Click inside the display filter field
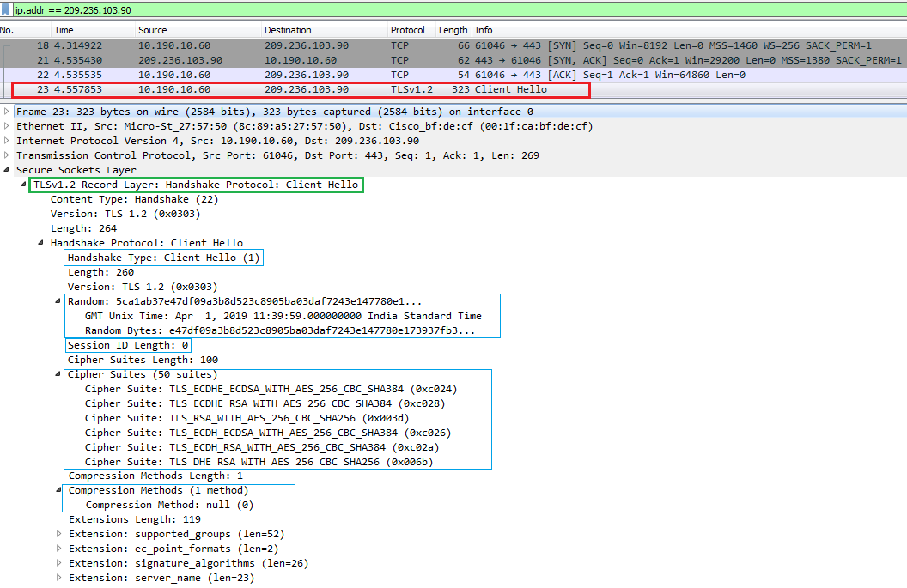907x588 pixels. click(x=258, y=9)
